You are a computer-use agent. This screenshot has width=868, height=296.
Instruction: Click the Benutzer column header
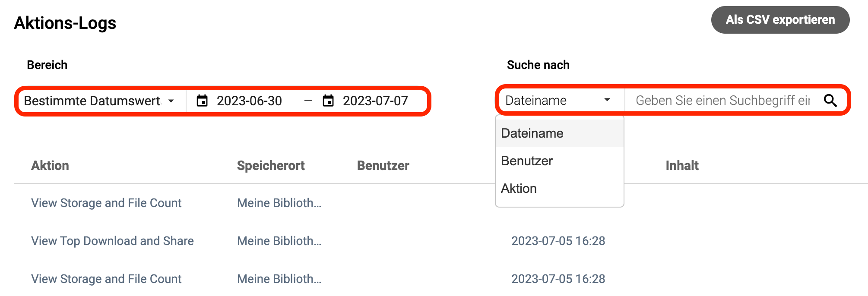coord(383,166)
